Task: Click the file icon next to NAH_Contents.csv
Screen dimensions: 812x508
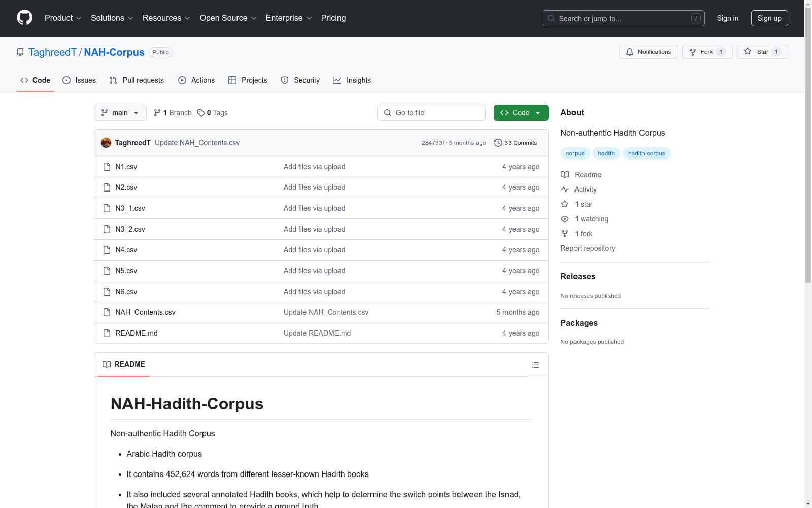Action: 107,312
